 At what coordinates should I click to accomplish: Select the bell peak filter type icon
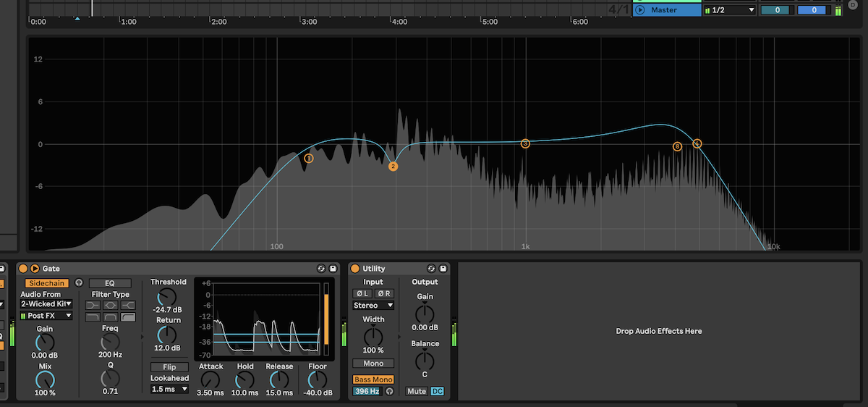point(111,306)
